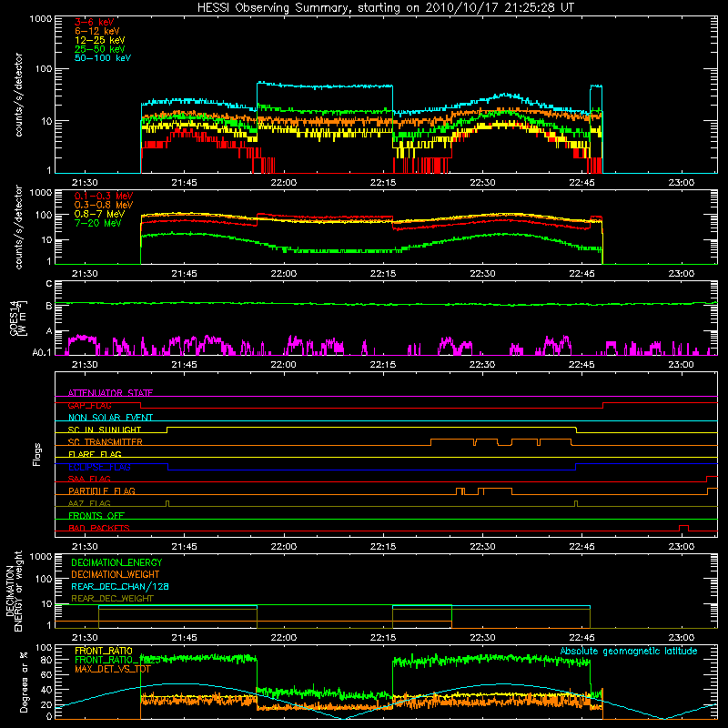Select the SC_IN_SUNLIGHT flag label
The width and height of the screenshot is (728, 728).
click(105, 430)
